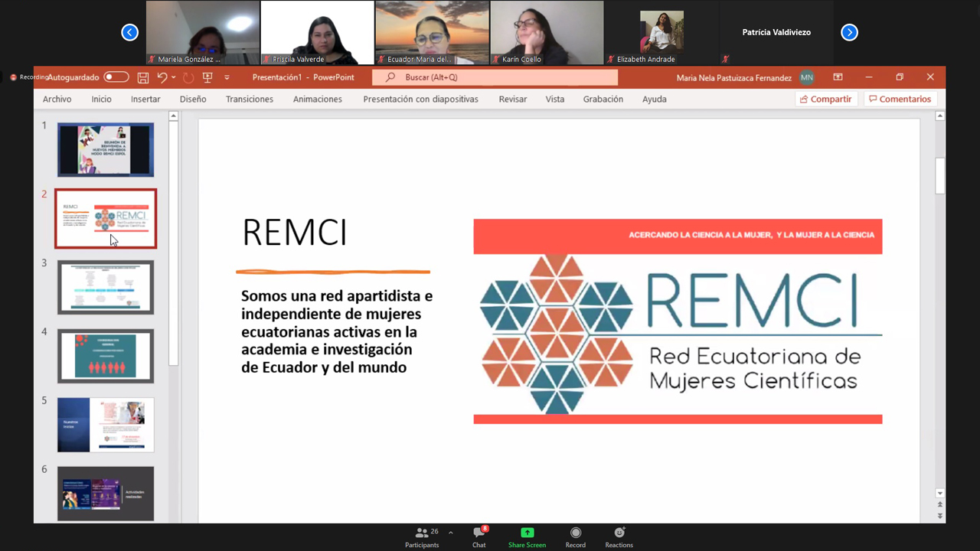Select slide 5 thumbnail
980x551 pixels.
[x=106, y=425]
